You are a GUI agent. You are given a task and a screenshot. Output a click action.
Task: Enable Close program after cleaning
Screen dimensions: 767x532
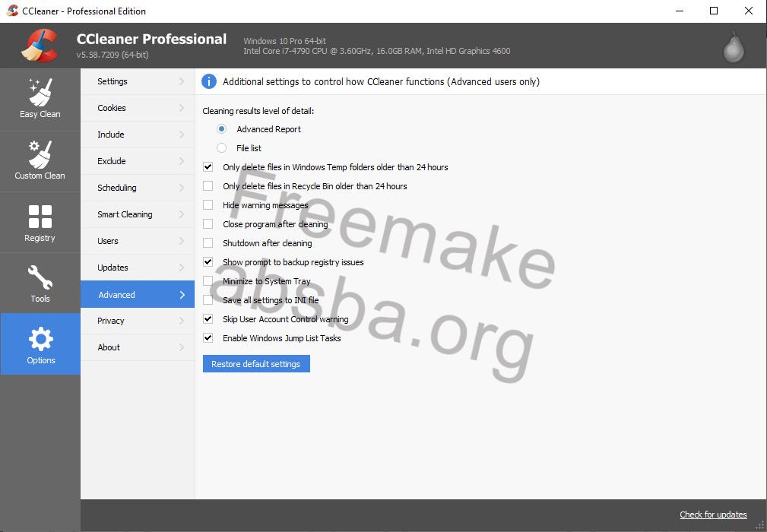click(208, 224)
